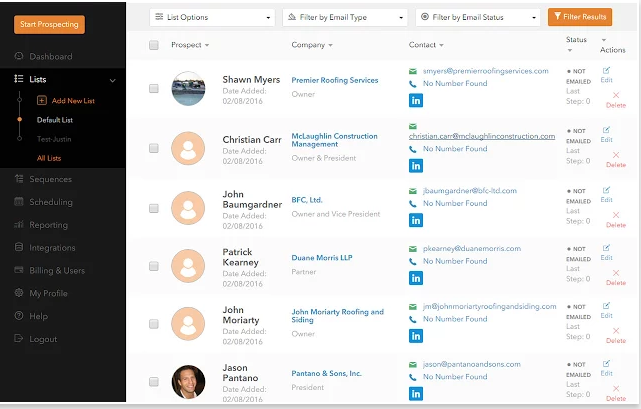This screenshot has width=641, height=409.
Task: Click the envelope icon beside smyers@premierroofingservices.com
Action: [x=413, y=72]
